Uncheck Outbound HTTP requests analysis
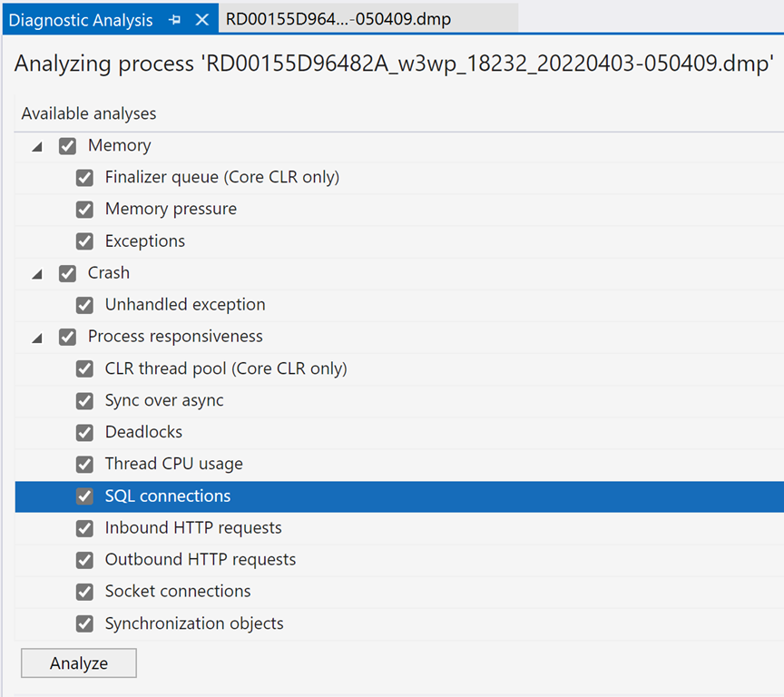 point(84,560)
